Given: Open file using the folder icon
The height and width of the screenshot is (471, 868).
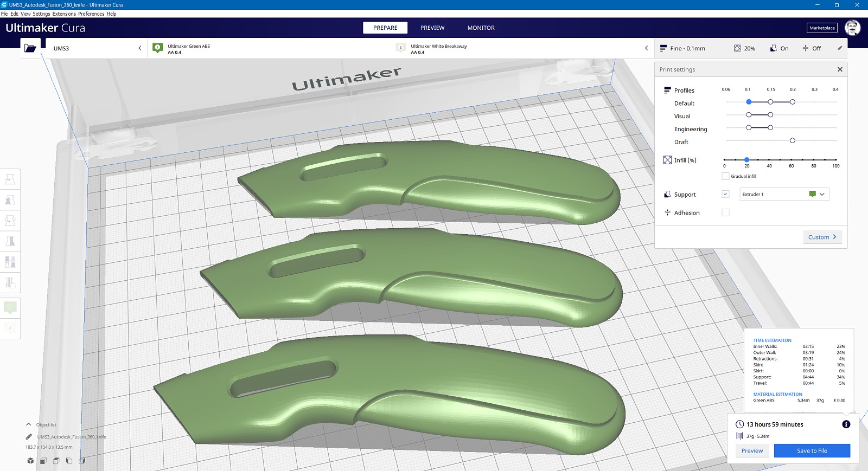Looking at the screenshot, I should (x=30, y=48).
